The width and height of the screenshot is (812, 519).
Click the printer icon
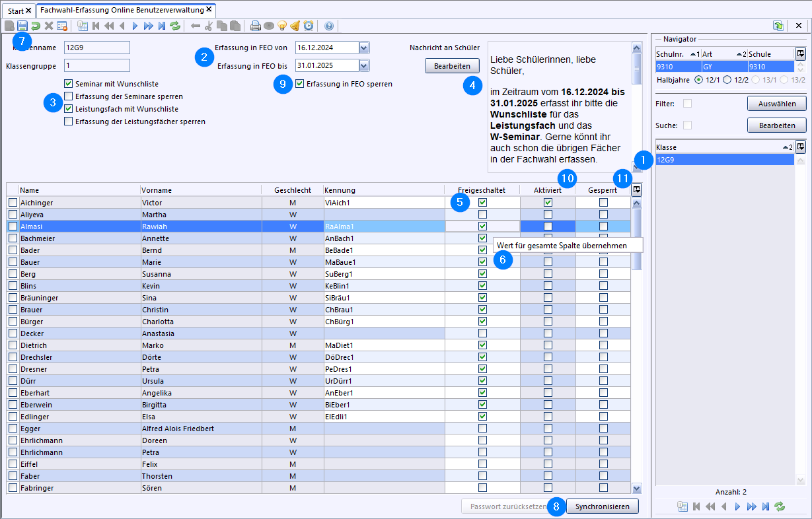coord(256,26)
